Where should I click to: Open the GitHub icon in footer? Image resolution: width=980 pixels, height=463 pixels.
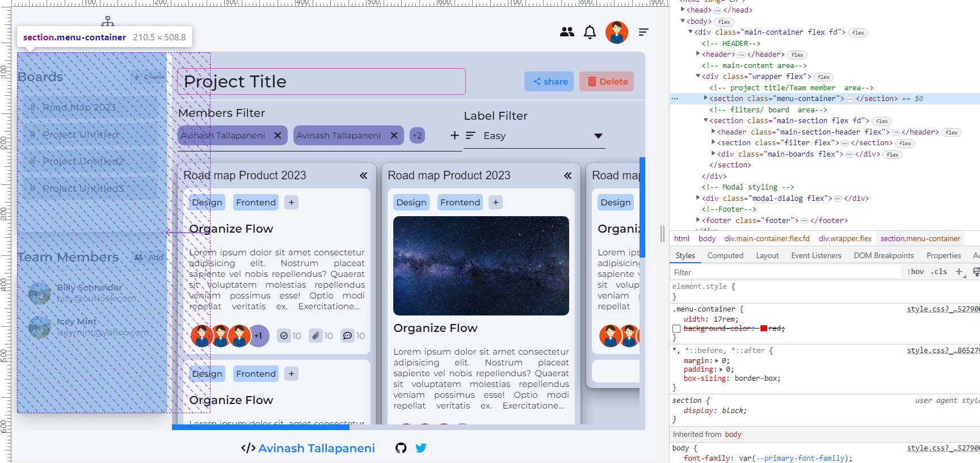[401, 448]
